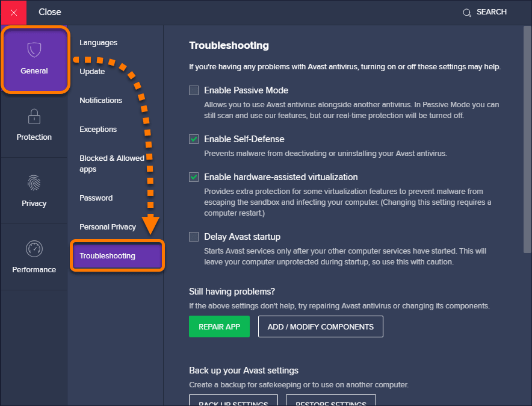The height and width of the screenshot is (406, 532).
Task: Uncheck hardware-assisted virtualization
Action: 194,177
